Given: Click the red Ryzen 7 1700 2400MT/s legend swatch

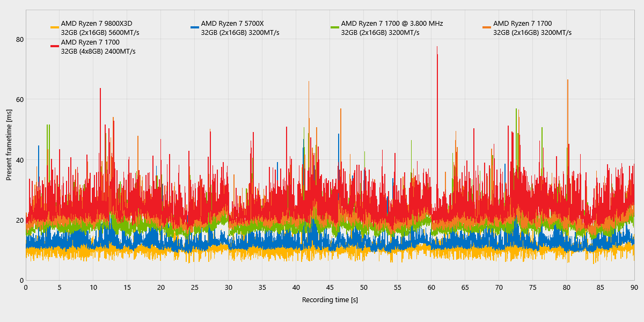Looking at the screenshot, I should point(55,46).
